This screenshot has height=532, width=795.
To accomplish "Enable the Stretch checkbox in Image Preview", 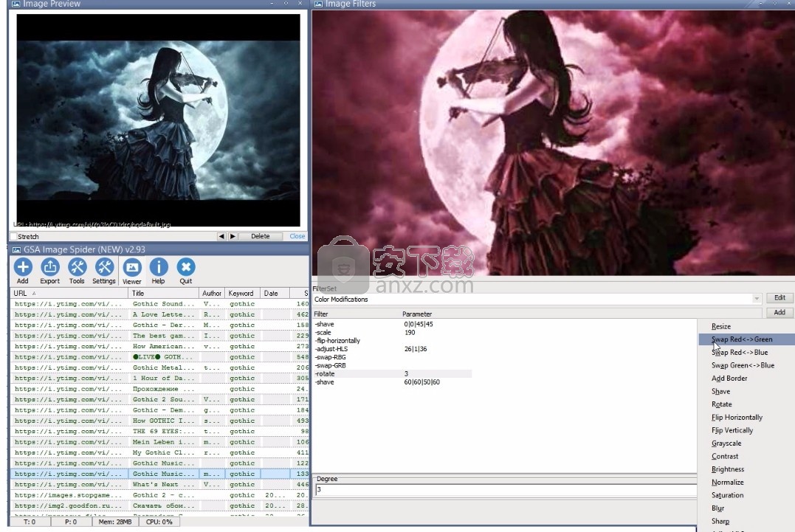I will 14,237.
